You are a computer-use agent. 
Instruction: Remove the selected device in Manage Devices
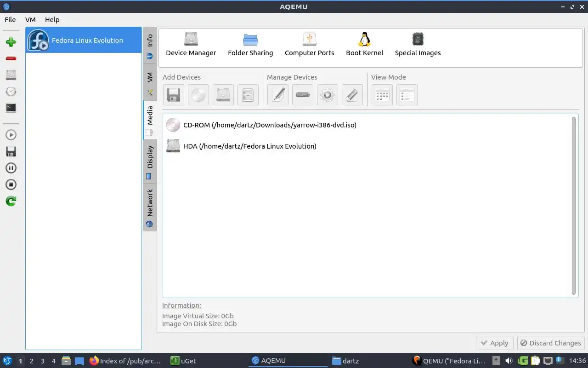coord(303,95)
